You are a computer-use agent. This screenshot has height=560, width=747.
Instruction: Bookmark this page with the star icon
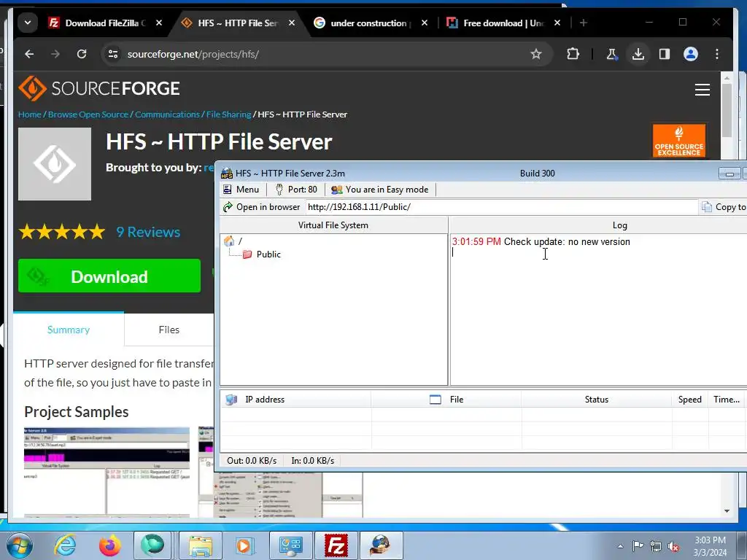coord(536,54)
